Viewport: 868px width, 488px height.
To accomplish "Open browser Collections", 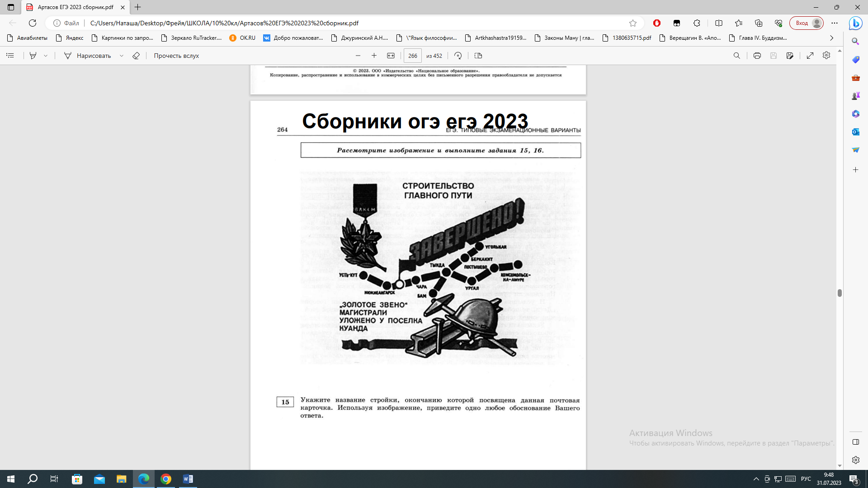I will [759, 23].
